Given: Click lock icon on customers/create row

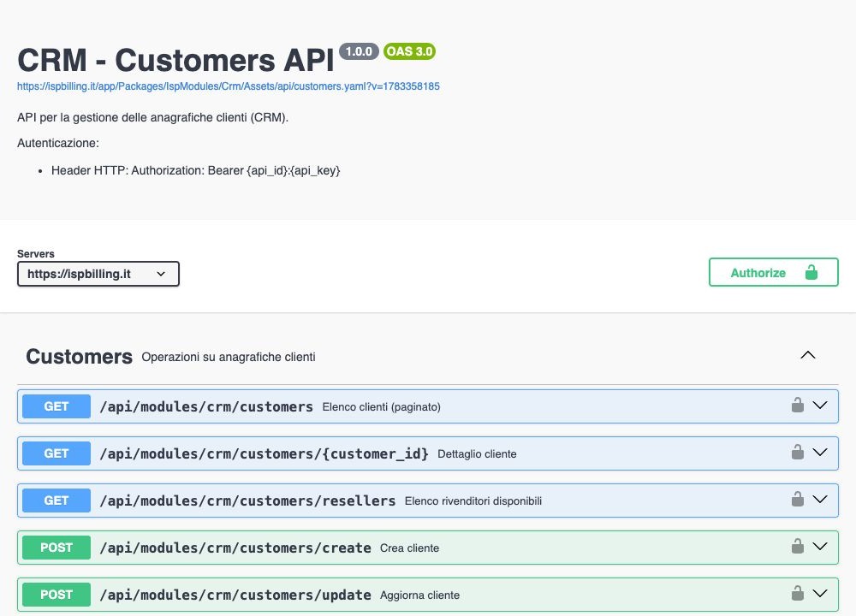Looking at the screenshot, I should point(797,546).
